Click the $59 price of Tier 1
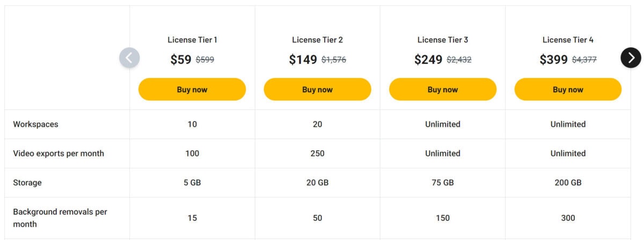 click(x=181, y=60)
